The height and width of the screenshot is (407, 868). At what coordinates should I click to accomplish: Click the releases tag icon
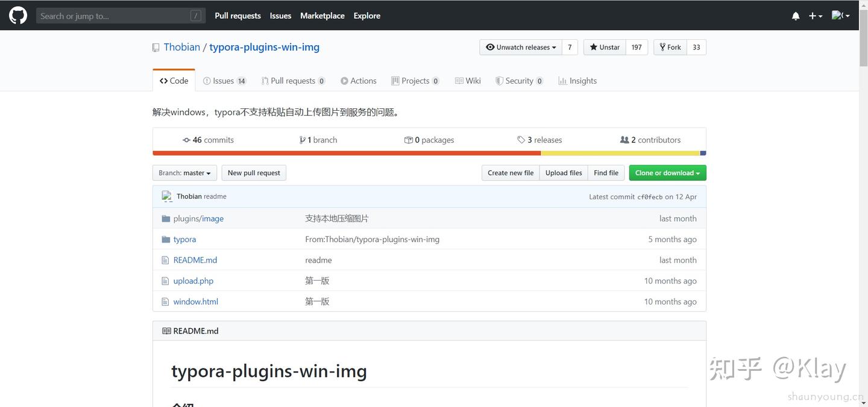click(x=521, y=140)
